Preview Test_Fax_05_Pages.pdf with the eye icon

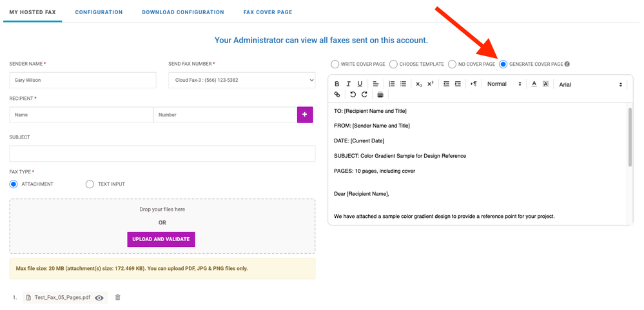pos(99,298)
